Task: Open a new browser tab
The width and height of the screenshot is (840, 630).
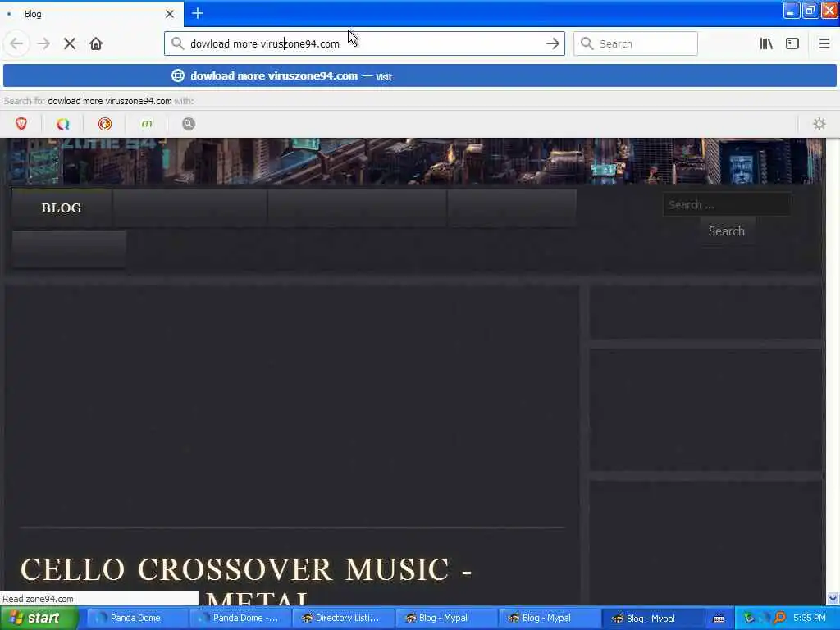Action: 198,13
